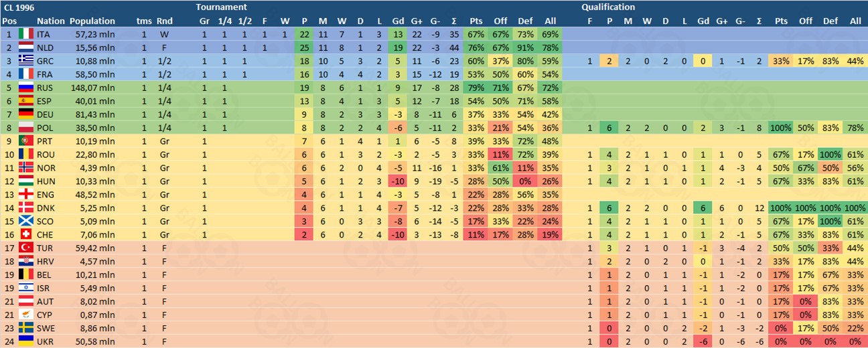Screen dimensions: 868x348
Task: Click the Netherlands flag icon
Action: [25, 48]
